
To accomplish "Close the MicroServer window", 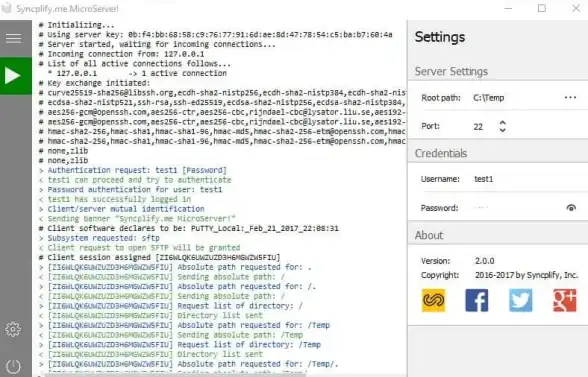I will click(576, 8).
